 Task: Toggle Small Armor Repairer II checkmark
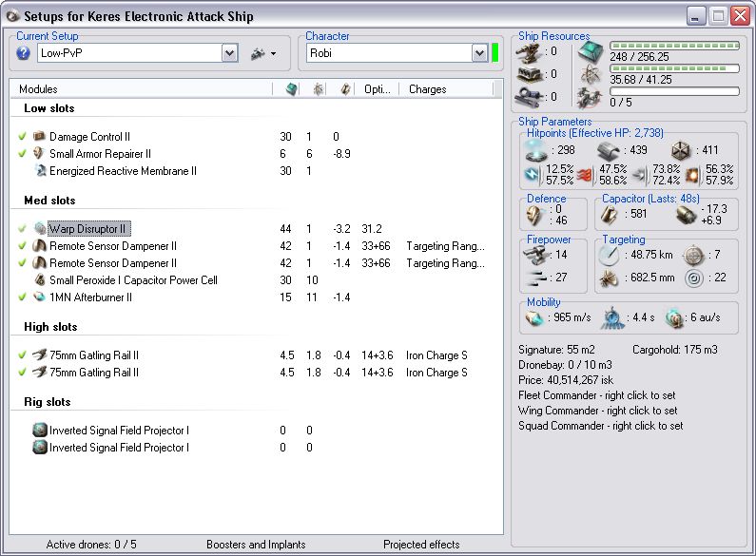(22, 154)
